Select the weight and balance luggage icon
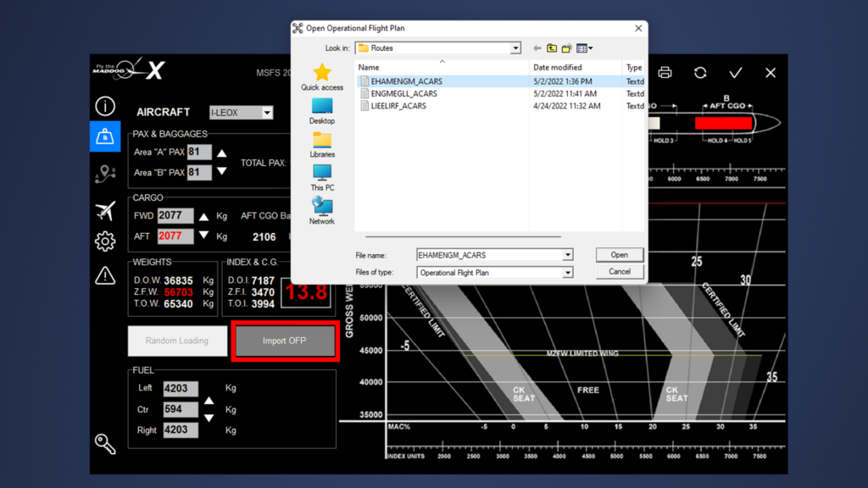Screen dimensions: 868x488 pos(105,136)
